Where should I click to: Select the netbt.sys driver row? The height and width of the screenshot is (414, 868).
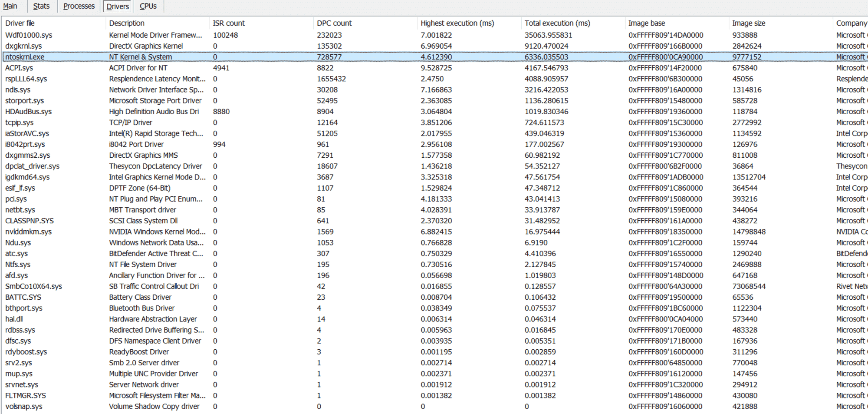point(435,210)
